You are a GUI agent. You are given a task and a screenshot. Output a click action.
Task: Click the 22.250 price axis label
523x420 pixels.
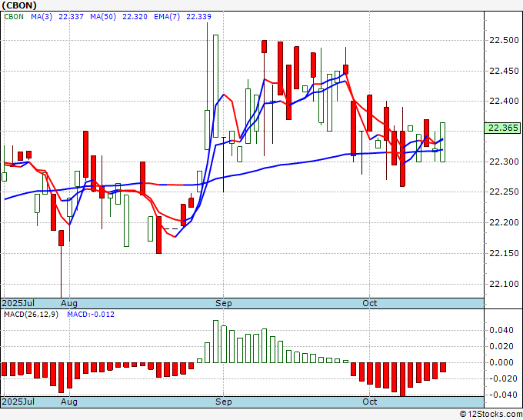[504, 192]
